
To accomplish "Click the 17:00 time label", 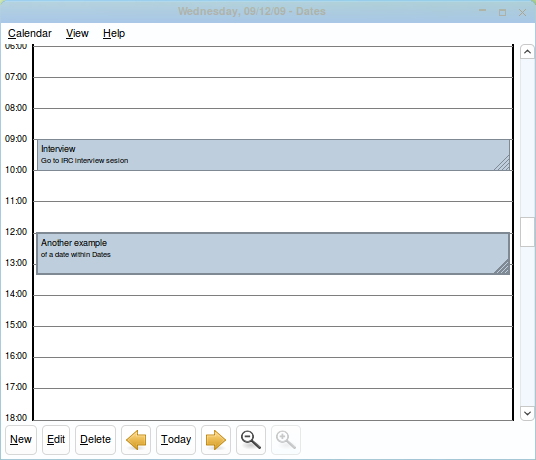I will pyautogui.click(x=16, y=387).
